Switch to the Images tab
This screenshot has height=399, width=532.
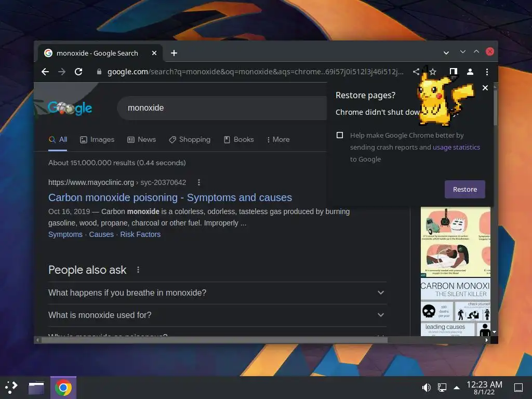[97, 139]
